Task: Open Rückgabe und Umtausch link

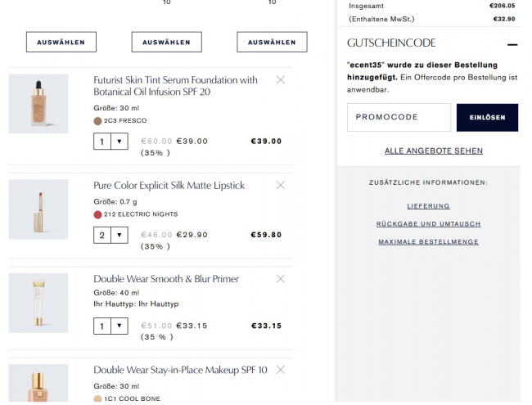Action: pos(429,224)
